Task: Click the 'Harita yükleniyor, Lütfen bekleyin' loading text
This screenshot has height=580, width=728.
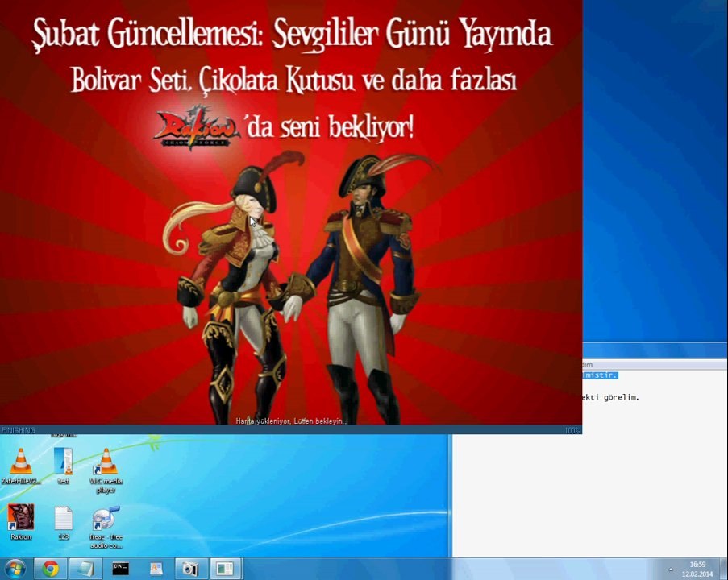Action: pos(291,420)
